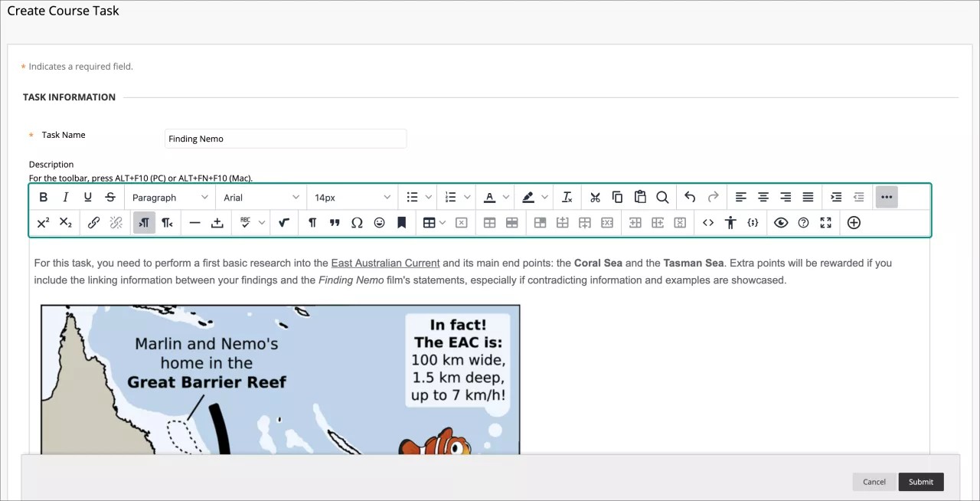Open the emoji picker

pyautogui.click(x=379, y=222)
